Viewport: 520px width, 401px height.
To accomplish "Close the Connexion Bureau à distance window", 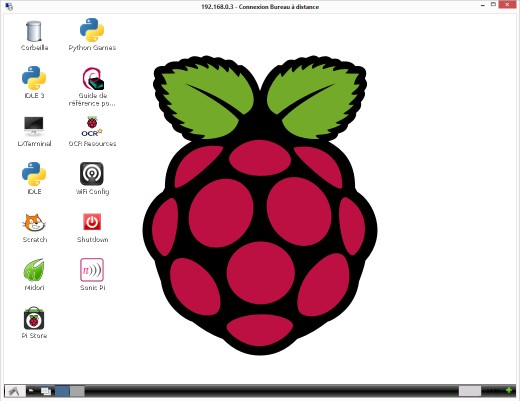I will (508, 4).
